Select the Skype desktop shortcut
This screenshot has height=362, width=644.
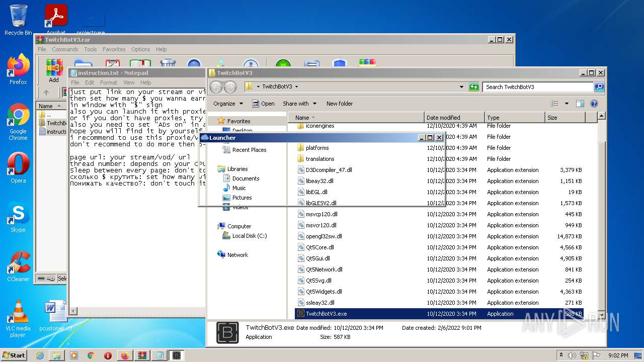click(18, 217)
